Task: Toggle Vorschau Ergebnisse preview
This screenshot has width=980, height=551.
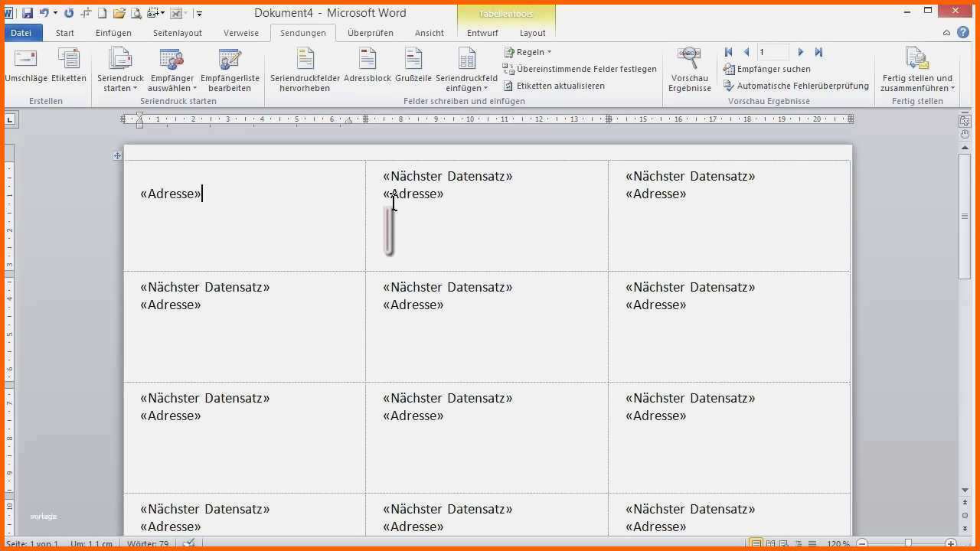Action: [x=689, y=70]
